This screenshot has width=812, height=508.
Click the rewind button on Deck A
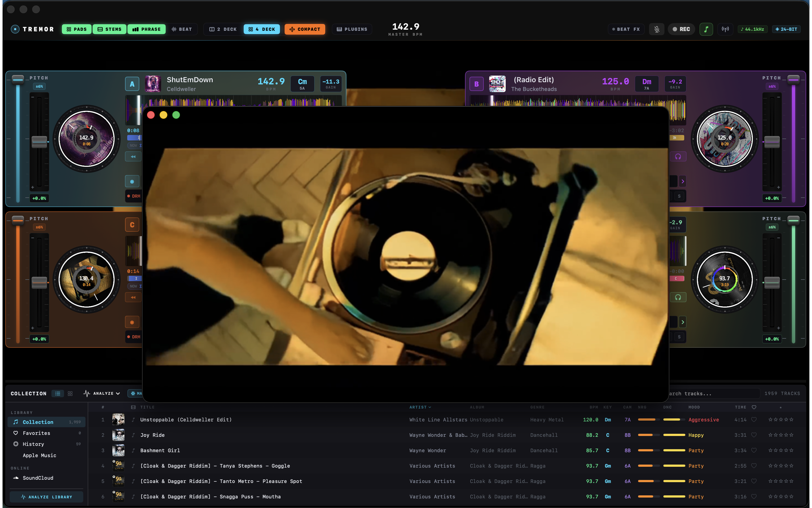[x=133, y=157]
